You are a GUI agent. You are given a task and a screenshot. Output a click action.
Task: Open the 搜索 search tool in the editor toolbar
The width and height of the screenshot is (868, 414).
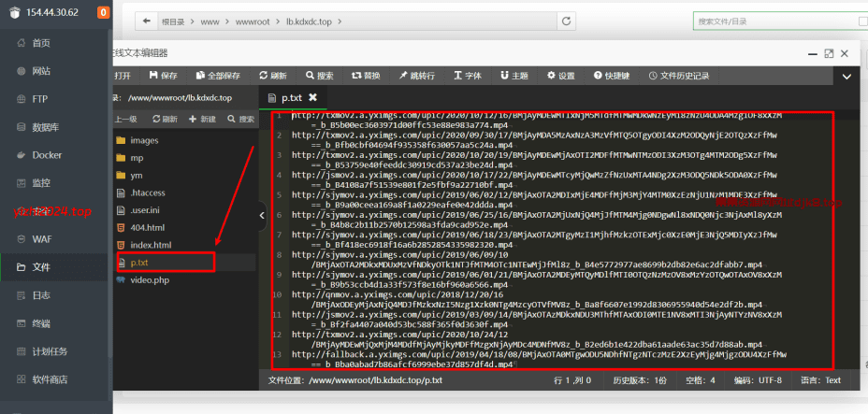pos(319,76)
